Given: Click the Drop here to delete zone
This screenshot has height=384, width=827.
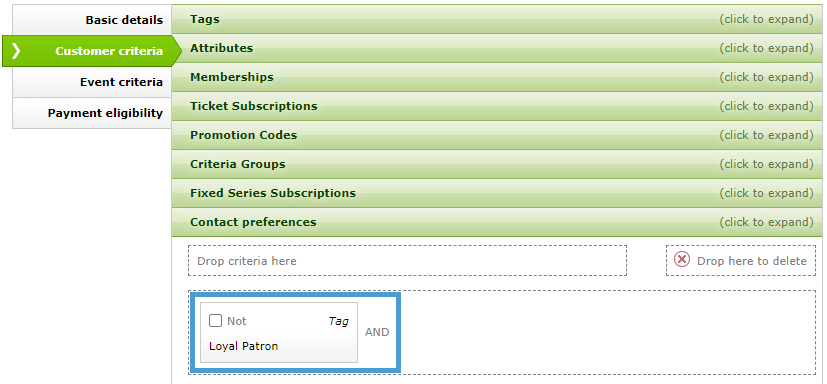Looking at the screenshot, I should [741, 260].
